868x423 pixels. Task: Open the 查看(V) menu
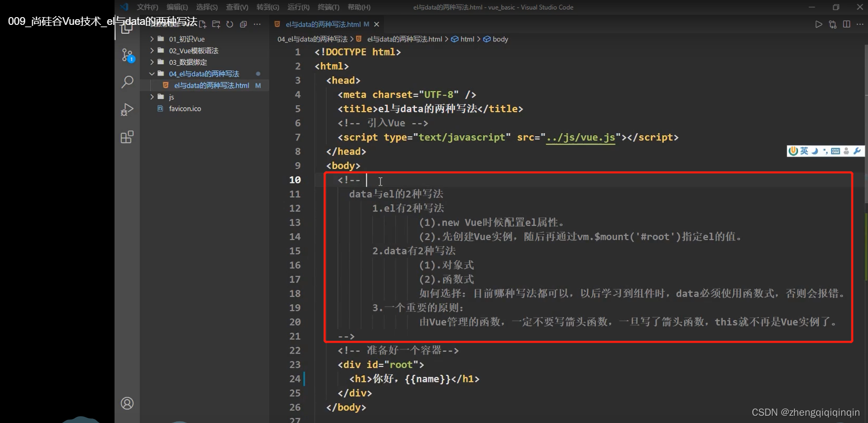(x=237, y=7)
